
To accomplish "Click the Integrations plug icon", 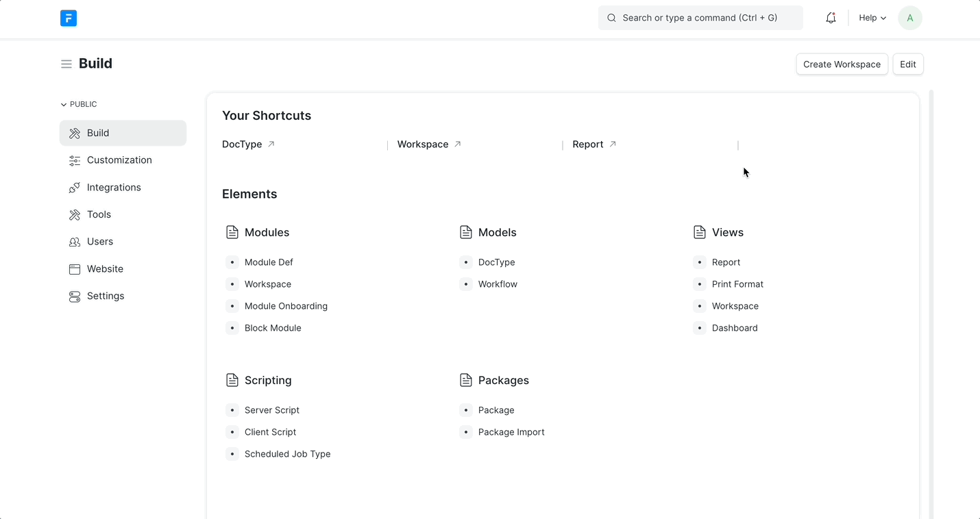I will [74, 187].
